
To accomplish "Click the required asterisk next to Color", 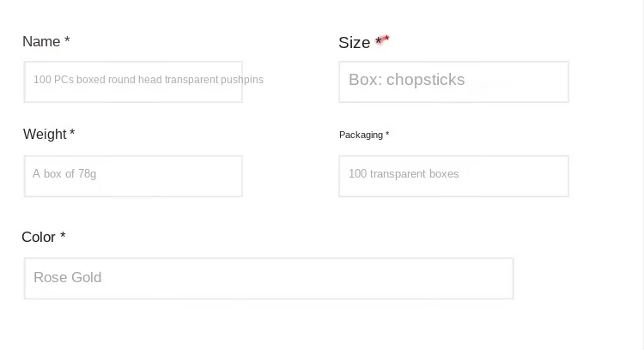I will click(63, 237).
